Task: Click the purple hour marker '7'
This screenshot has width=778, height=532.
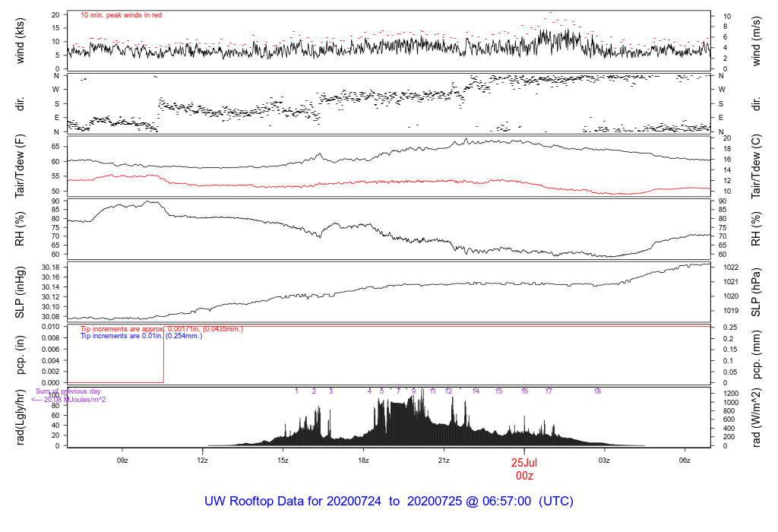Action: click(398, 391)
